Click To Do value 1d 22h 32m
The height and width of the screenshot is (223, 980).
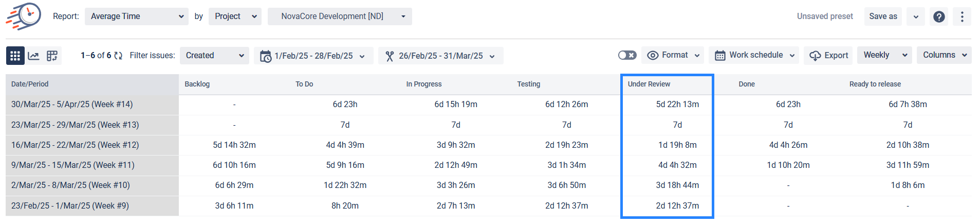345,185
